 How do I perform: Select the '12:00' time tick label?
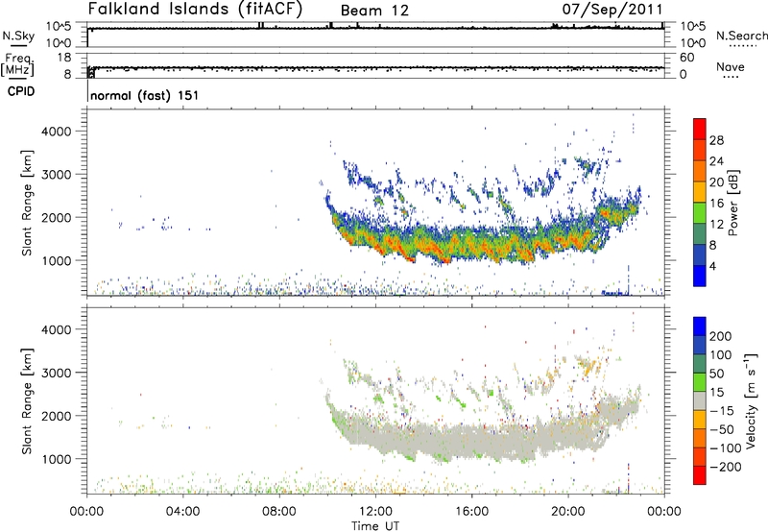pos(375,512)
